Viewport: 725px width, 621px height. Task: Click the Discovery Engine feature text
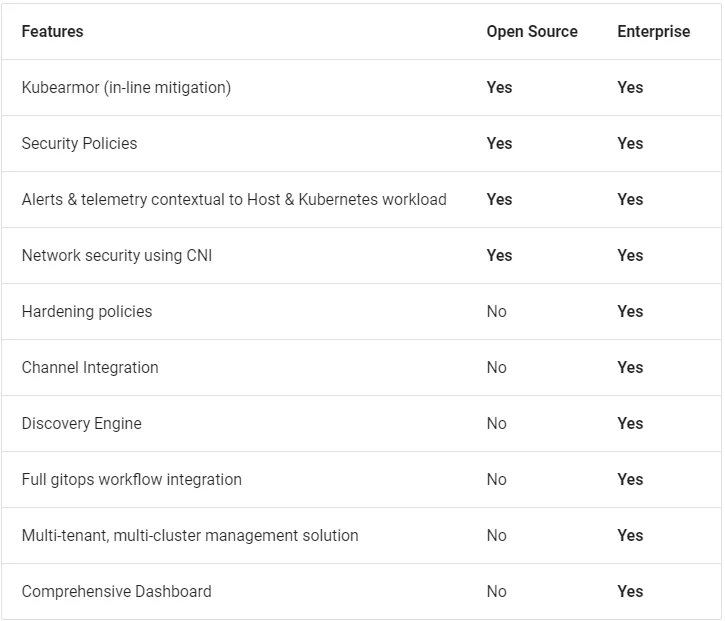81,424
